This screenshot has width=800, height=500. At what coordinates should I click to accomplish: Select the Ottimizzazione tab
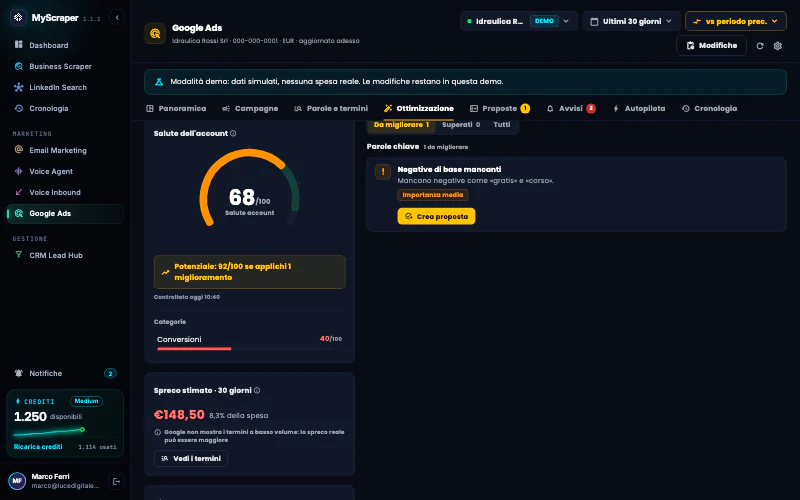point(418,108)
